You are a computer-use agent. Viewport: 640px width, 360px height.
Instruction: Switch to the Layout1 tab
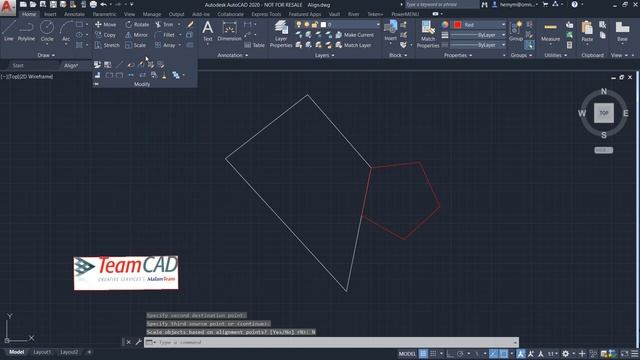(x=42, y=352)
